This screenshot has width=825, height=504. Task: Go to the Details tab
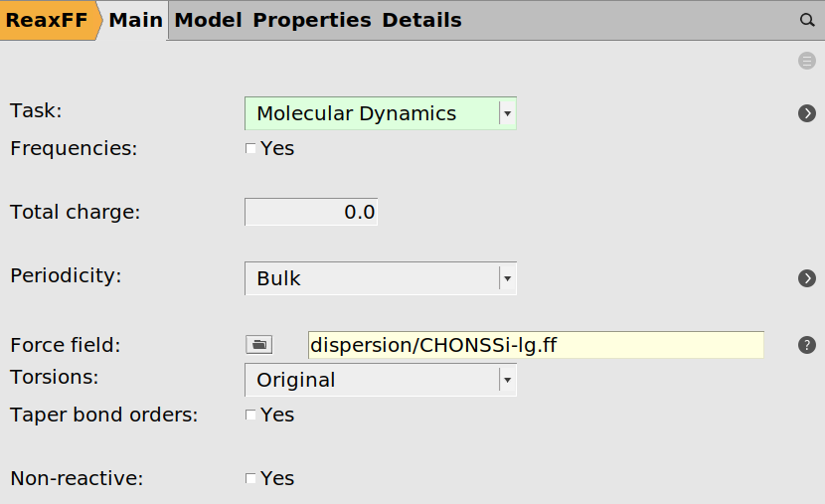[421, 20]
